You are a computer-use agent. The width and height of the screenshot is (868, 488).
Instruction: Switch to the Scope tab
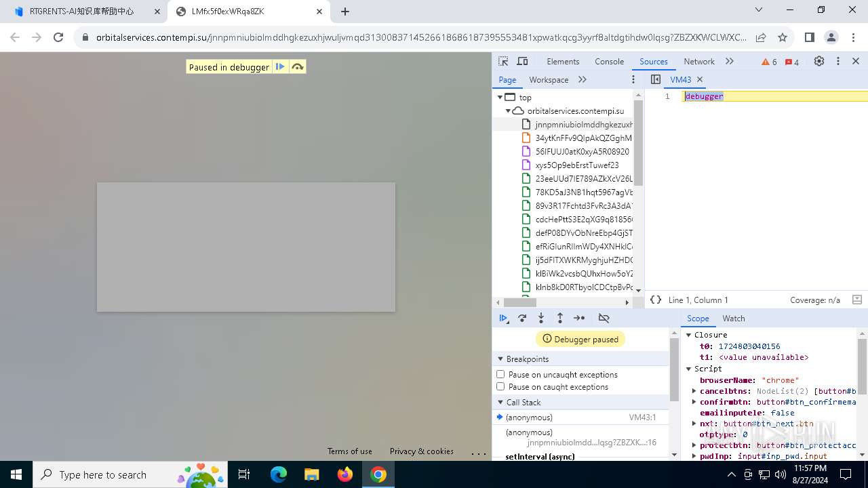698,318
